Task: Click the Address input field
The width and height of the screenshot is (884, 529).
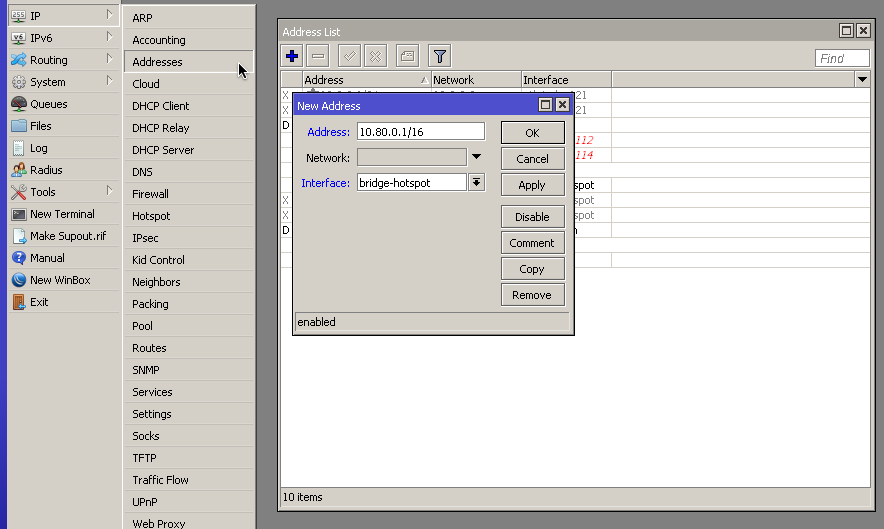Action: pos(420,132)
